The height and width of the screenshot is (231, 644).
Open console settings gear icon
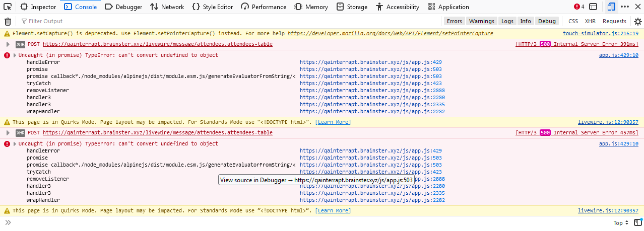(637, 21)
